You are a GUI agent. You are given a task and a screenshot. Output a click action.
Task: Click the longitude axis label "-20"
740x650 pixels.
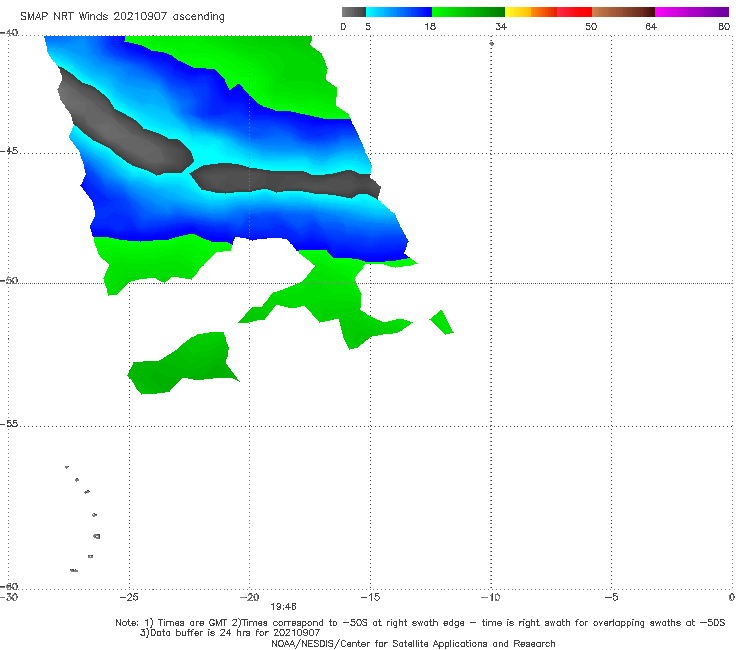coord(250,597)
